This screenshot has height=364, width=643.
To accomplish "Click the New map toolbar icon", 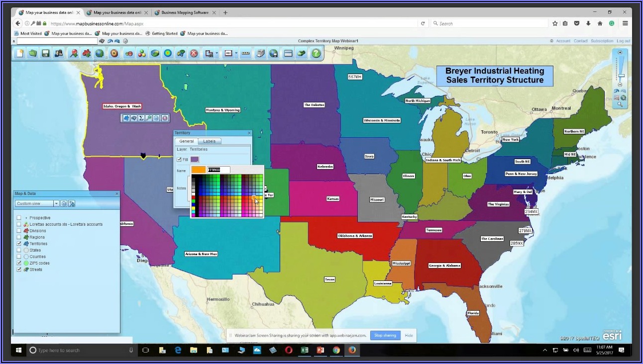I will pyautogui.click(x=20, y=53).
